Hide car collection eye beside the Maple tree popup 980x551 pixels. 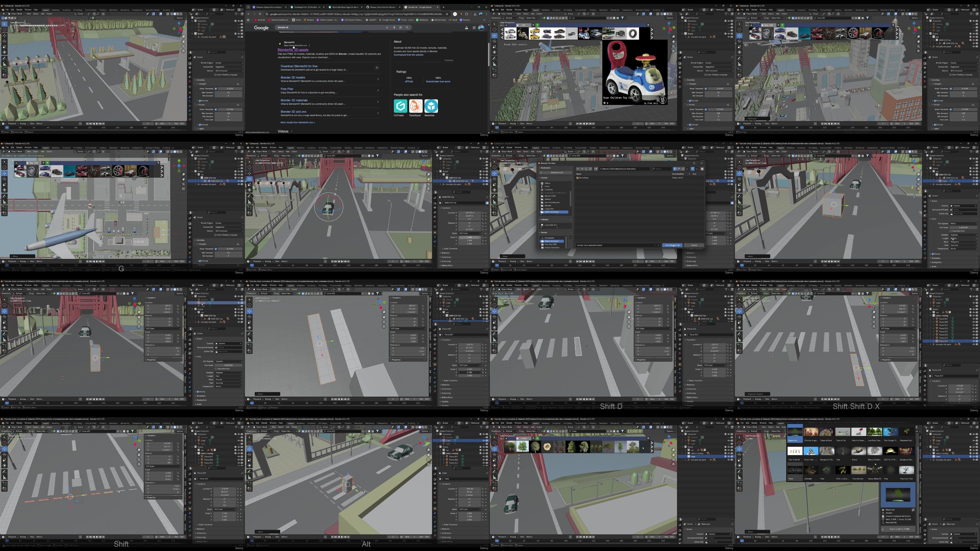[x=974, y=450]
